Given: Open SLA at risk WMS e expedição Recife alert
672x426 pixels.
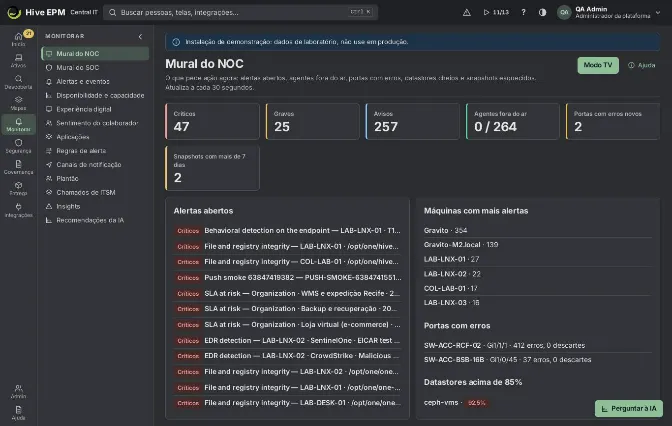Looking at the screenshot, I should [x=287, y=294].
